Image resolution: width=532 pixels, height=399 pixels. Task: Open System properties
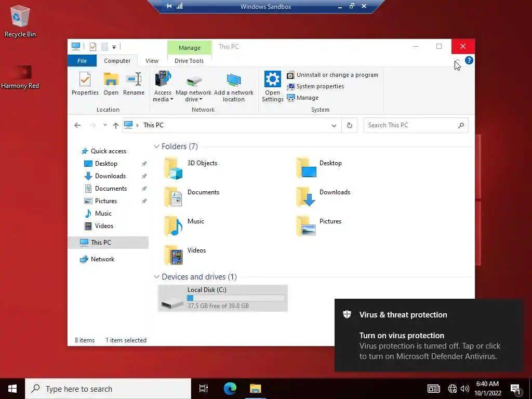point(315,87)
